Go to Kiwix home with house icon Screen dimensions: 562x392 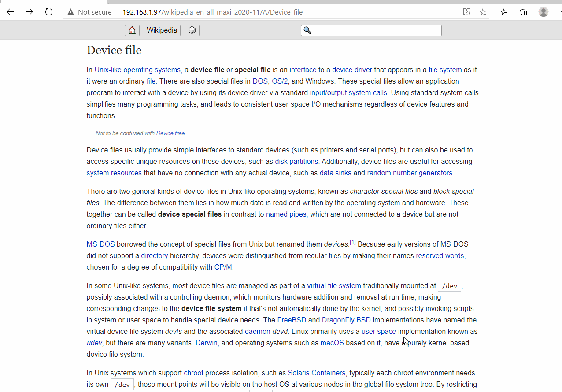pyautogui.click(x=132, y=30)
